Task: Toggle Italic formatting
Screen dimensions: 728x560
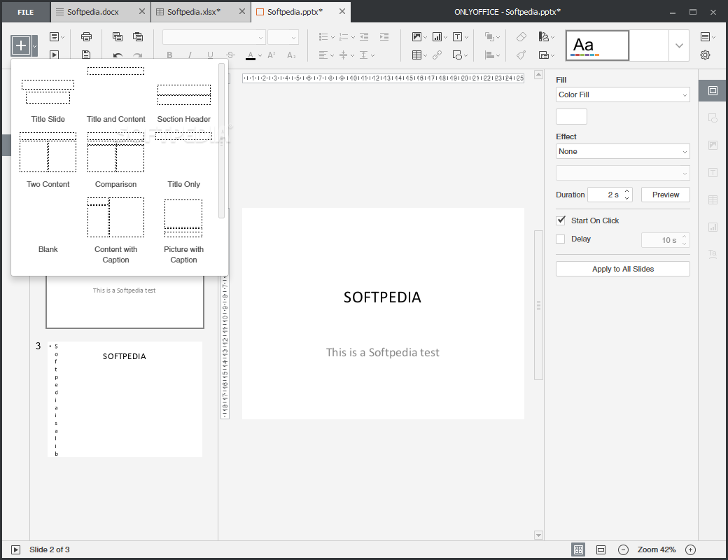Action: pos(190,55)
